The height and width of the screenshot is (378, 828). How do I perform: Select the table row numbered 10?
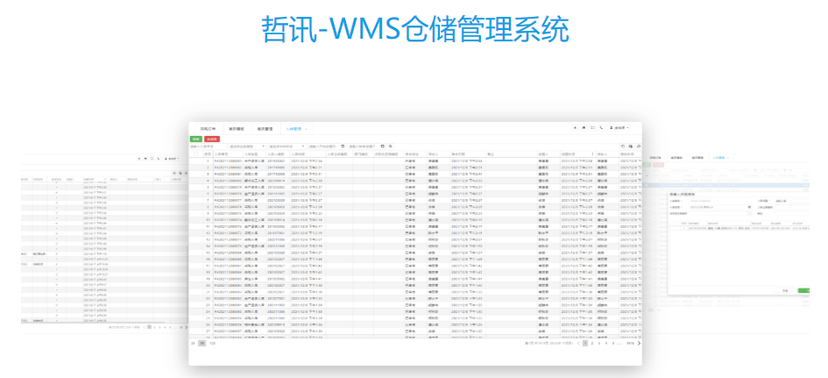tap(415, 220)
